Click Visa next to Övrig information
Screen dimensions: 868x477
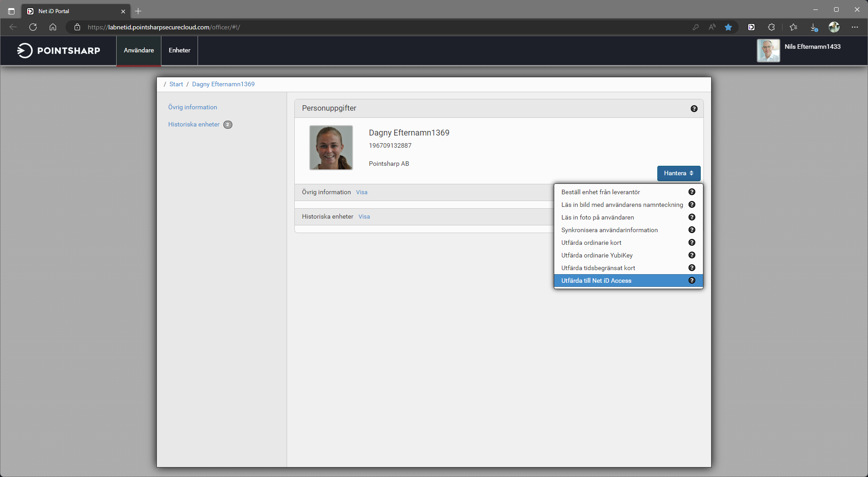pyautogui.click(x=362, y=192)
